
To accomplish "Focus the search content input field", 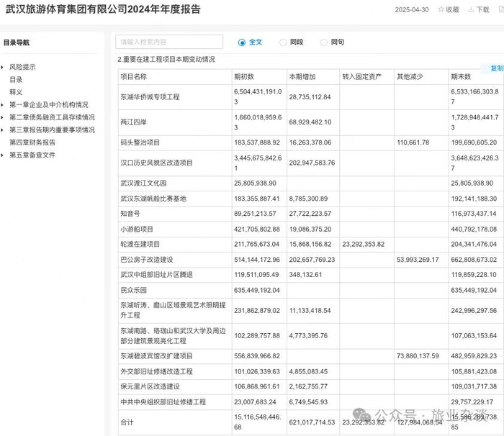I will (x=169, y=42).
